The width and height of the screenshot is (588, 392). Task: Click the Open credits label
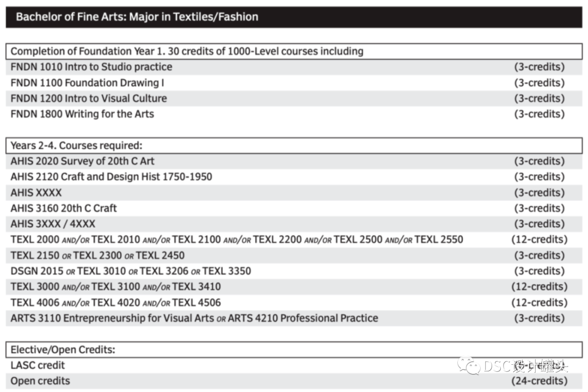pyautogui.click(x=40, y=381)
